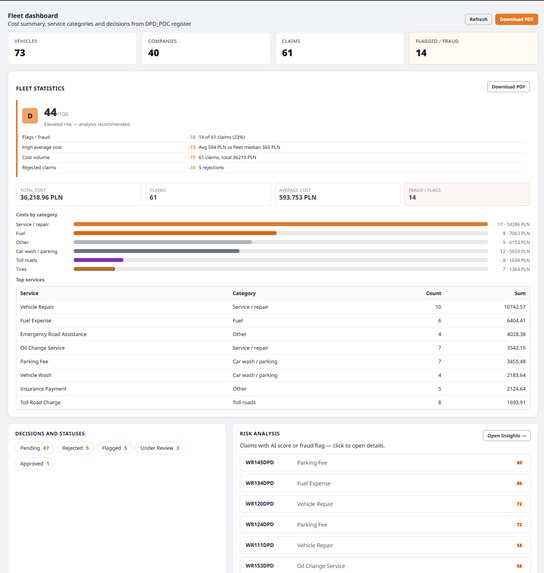Select the Oil Change Service table row

click(273, 348)
